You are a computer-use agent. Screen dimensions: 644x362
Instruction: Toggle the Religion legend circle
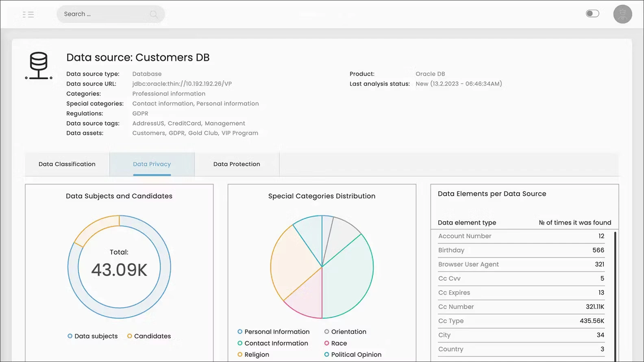(x=240, y=355)
